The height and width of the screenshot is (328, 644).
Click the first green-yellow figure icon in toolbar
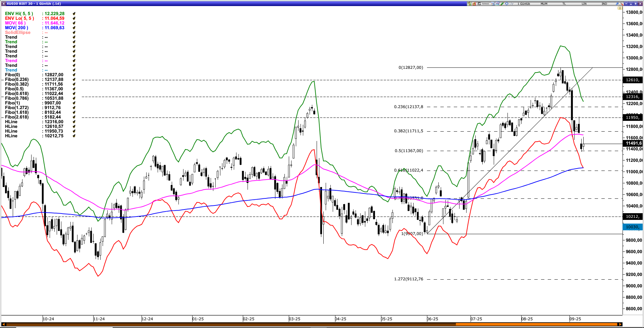(x=469, y=4)
